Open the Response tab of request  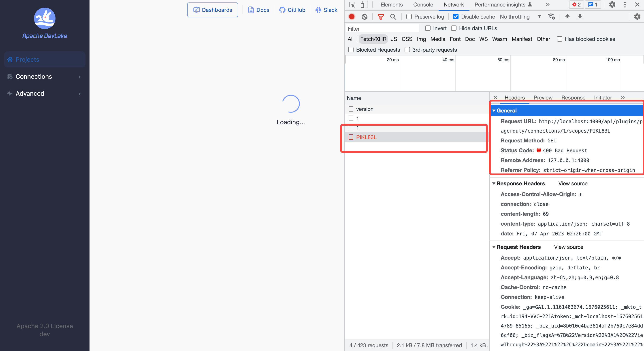click(x=573, y=97)
